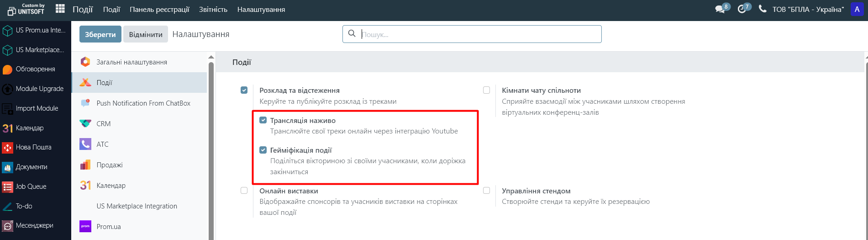Open the Обговорення app icon
This screenshot has height=240, width=868.
tap(7, 69)
